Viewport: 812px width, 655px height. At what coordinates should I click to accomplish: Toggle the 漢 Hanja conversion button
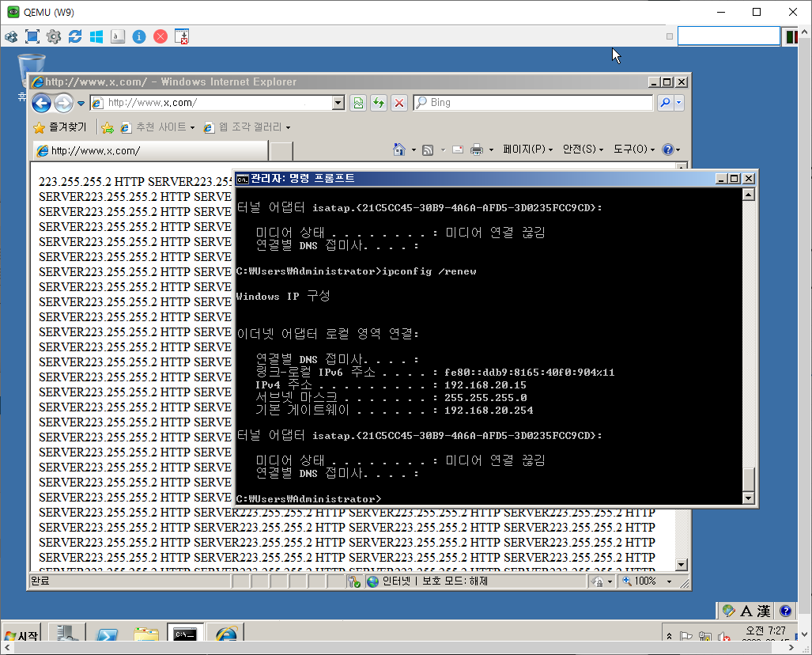[763, 611]
